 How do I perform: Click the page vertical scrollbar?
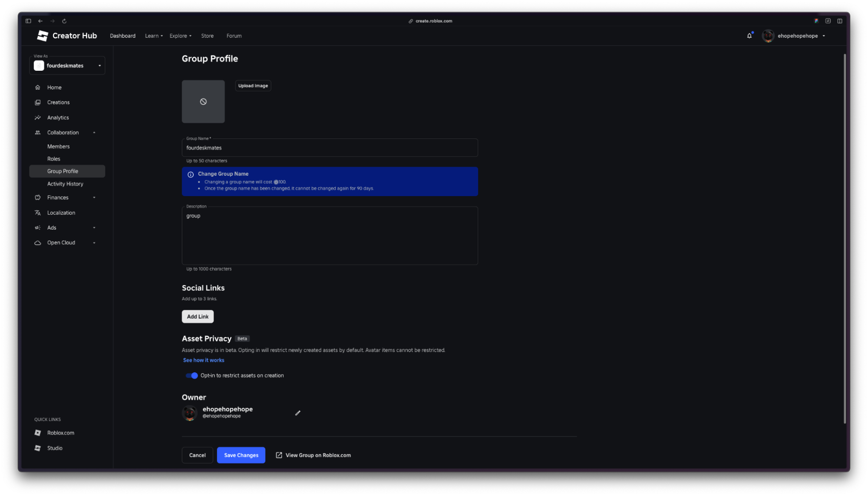click(x=845, y=239)
